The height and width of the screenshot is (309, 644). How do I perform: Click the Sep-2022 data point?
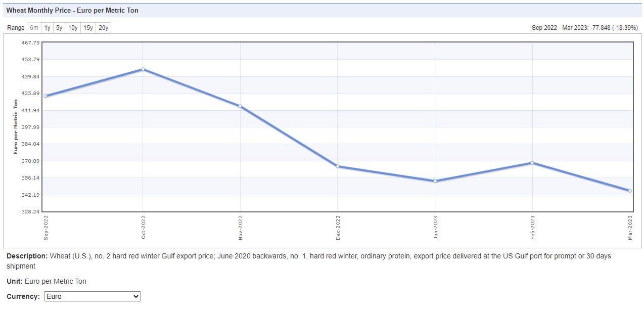(45, 96)
